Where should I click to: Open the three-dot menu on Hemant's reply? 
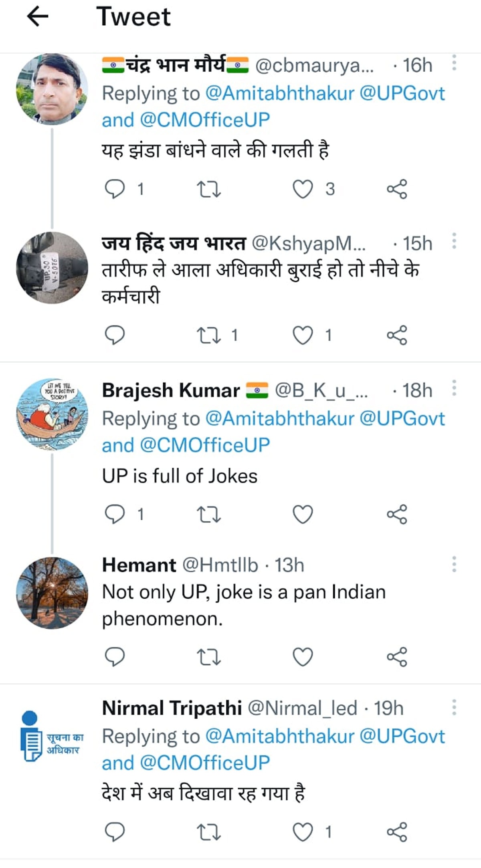454,563
